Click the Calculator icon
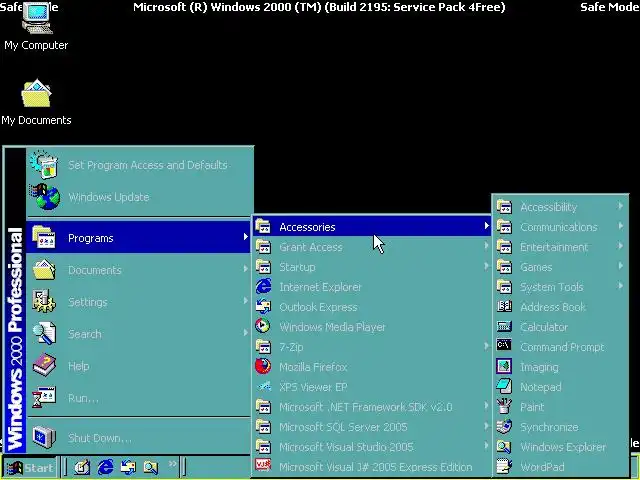The width and height of the screenshot is (640, 480). [504, 327]
